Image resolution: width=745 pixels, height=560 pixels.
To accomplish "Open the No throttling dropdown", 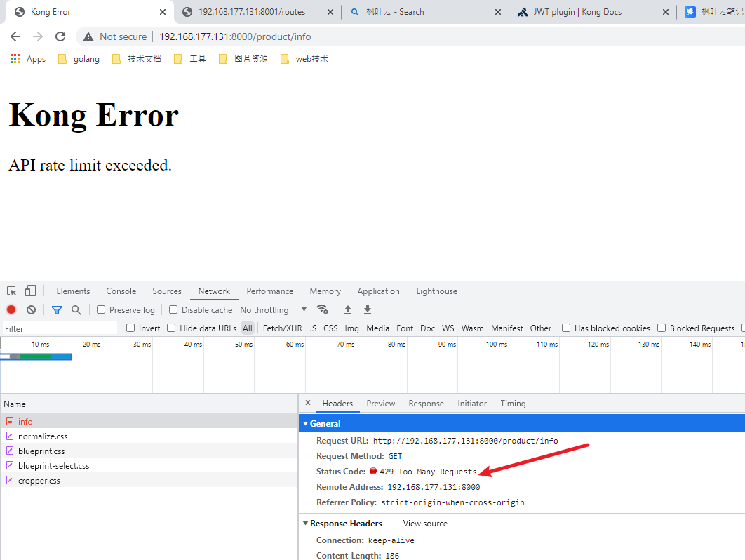I will (x=273, y=310).
